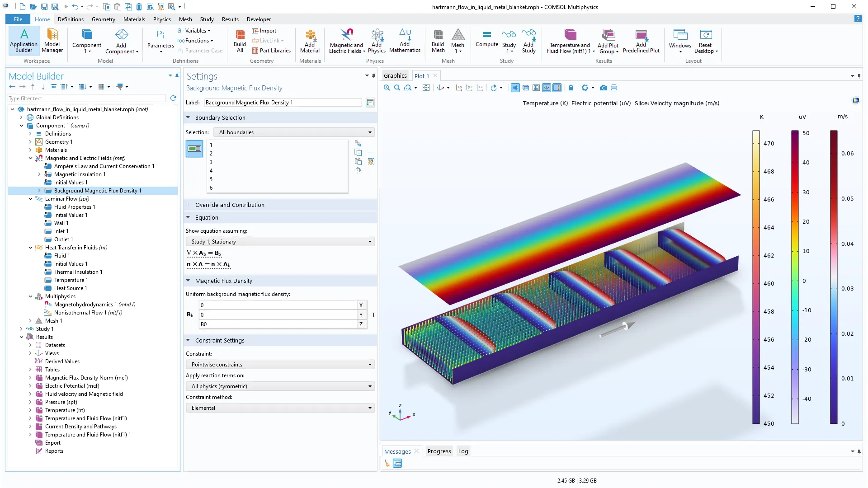
Task: Click the Bb Z component input field
Action: (x=278, y=324)
